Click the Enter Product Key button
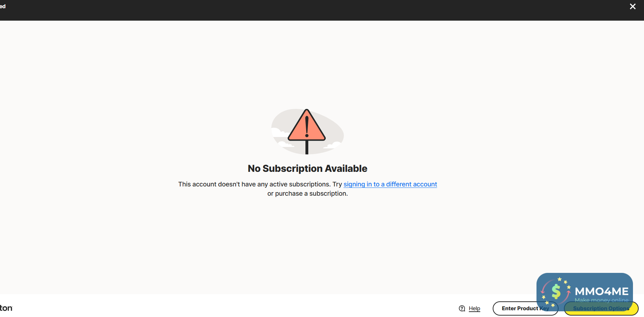This screenshot has width=644, height=317. click(x=525, y=308)
